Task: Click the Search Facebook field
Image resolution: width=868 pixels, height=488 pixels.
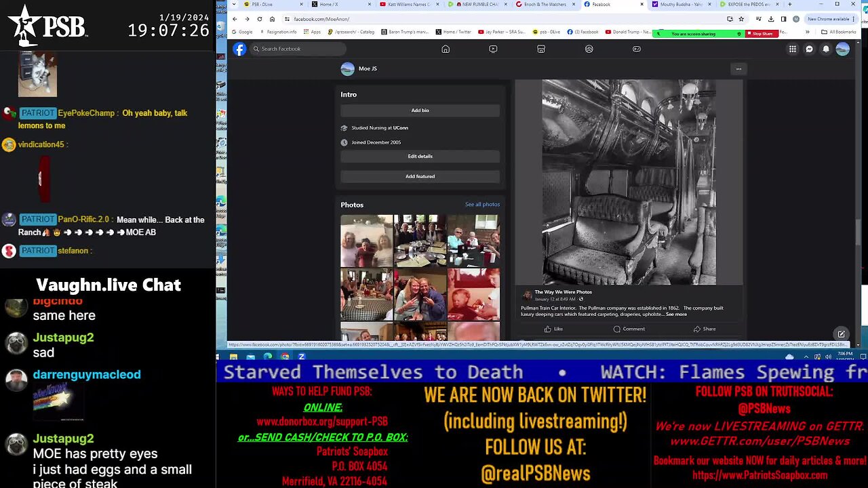Action: pyautogui.click(x=298, y=49)
